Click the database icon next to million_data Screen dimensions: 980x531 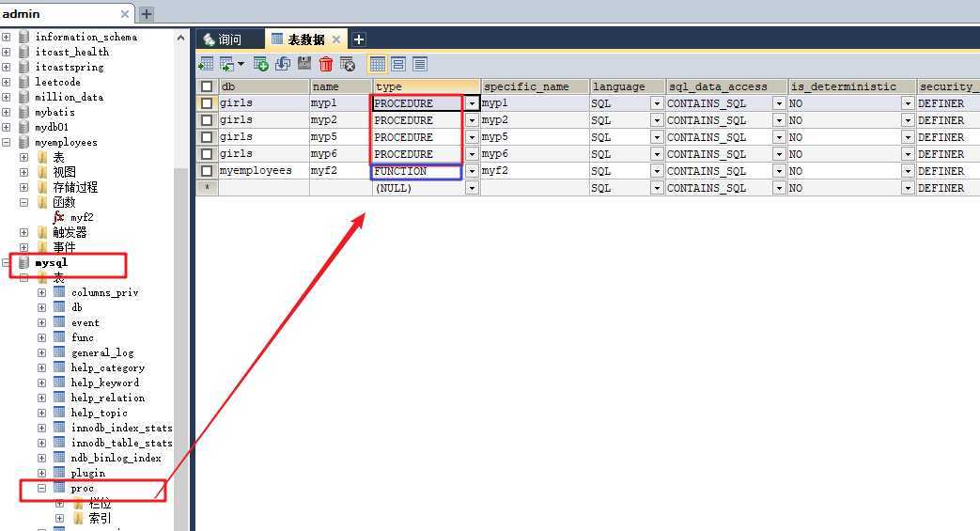tap(24, 97)
